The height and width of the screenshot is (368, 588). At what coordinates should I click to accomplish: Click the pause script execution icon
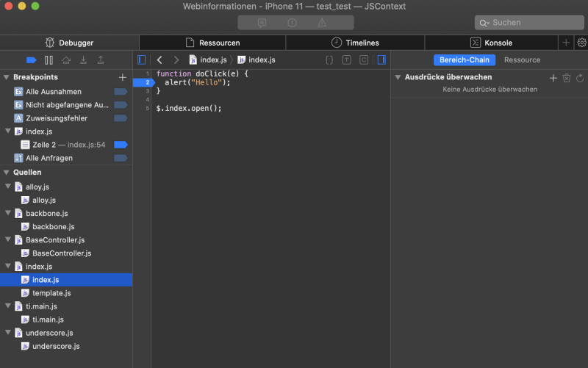click(49, 59)
